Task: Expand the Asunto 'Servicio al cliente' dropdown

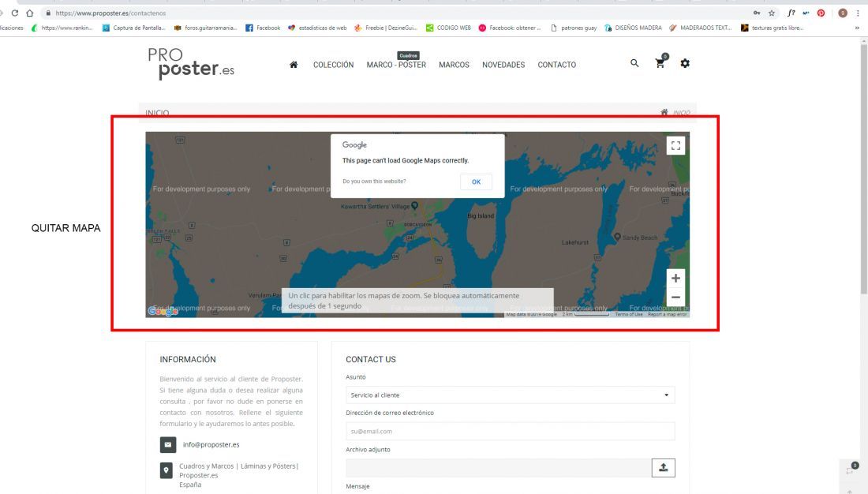Action: 510,395
